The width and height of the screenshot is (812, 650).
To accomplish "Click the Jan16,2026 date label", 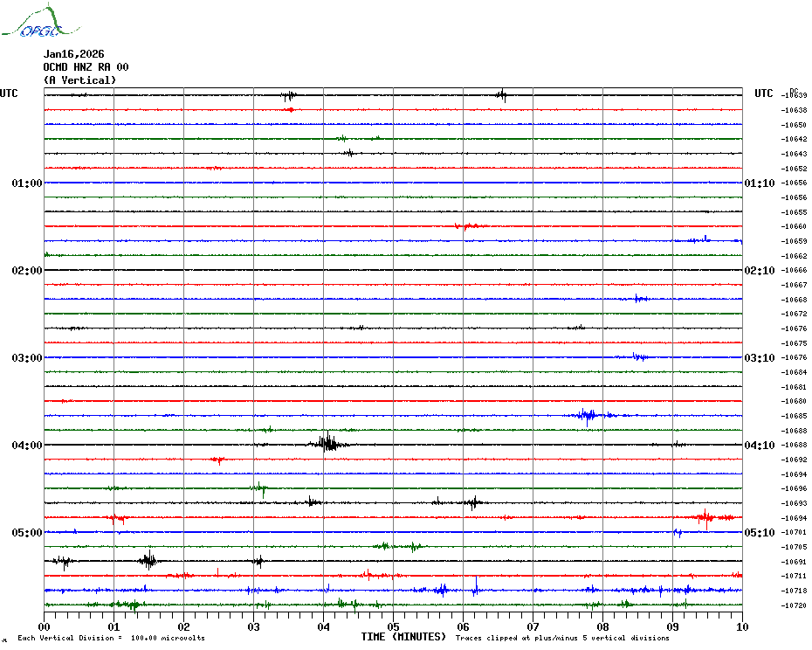I will [73, 53].
